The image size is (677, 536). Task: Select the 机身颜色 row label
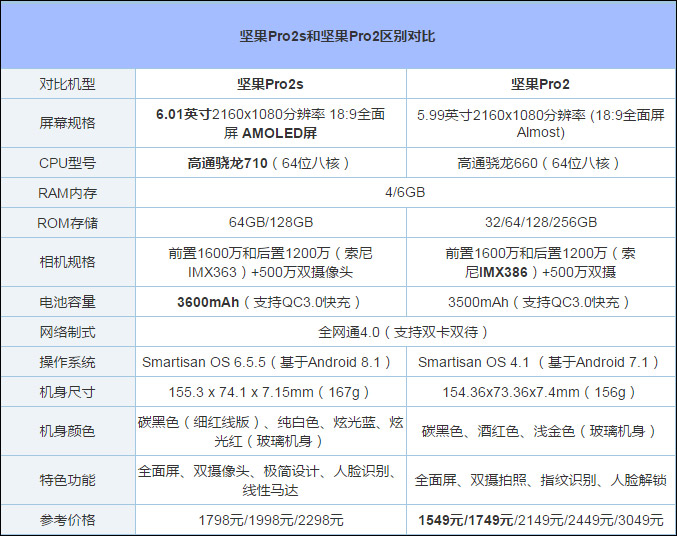pyautogui.click(x=68, y=431)
